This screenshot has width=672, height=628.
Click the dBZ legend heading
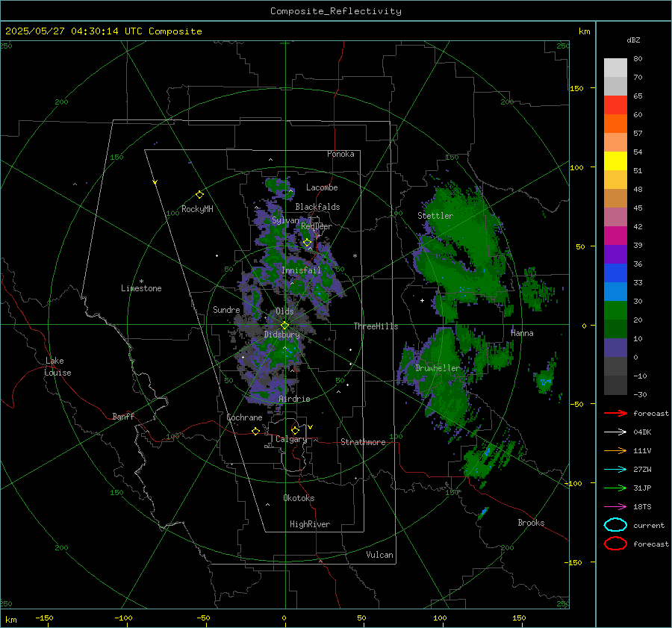633,40
